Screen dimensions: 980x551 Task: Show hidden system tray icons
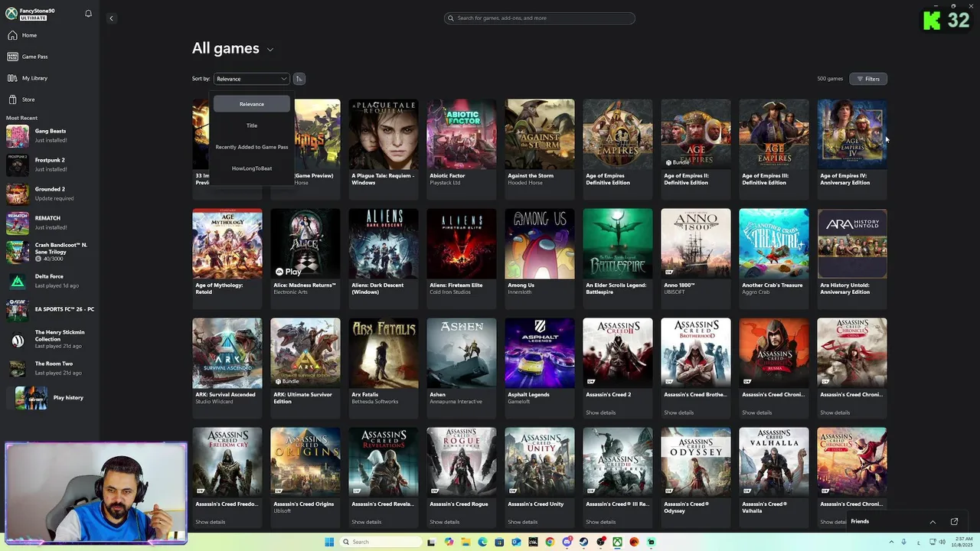[891, 542]
